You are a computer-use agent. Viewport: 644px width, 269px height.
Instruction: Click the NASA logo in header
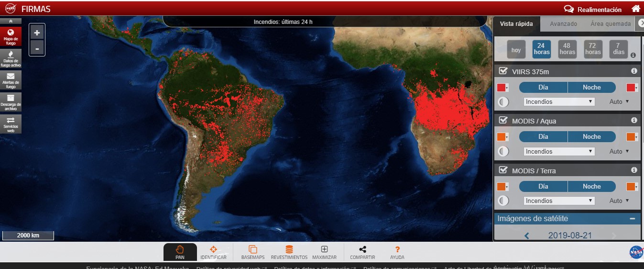pyautogui.click(x=10, y=9)
